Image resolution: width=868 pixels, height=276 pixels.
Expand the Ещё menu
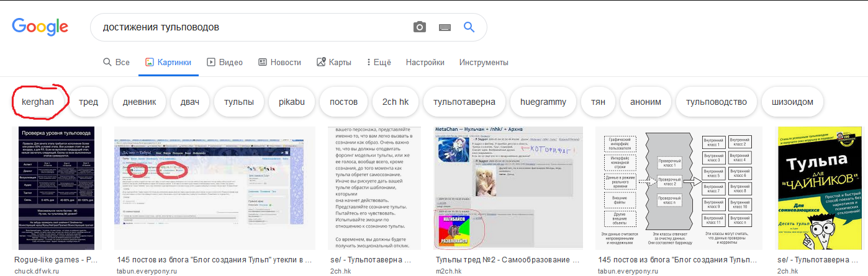pyautogui.click(x=378, y=62)
